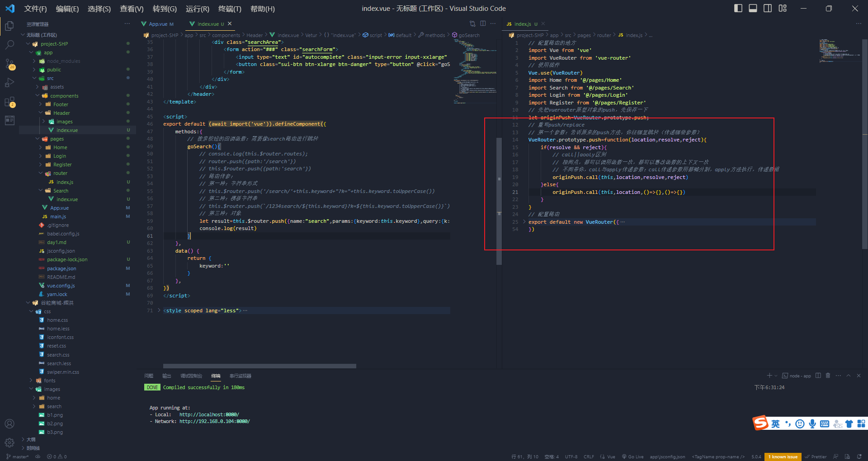Click the master branch indicator in status bar
Screen dimensions: 868x461
[18, 456]
